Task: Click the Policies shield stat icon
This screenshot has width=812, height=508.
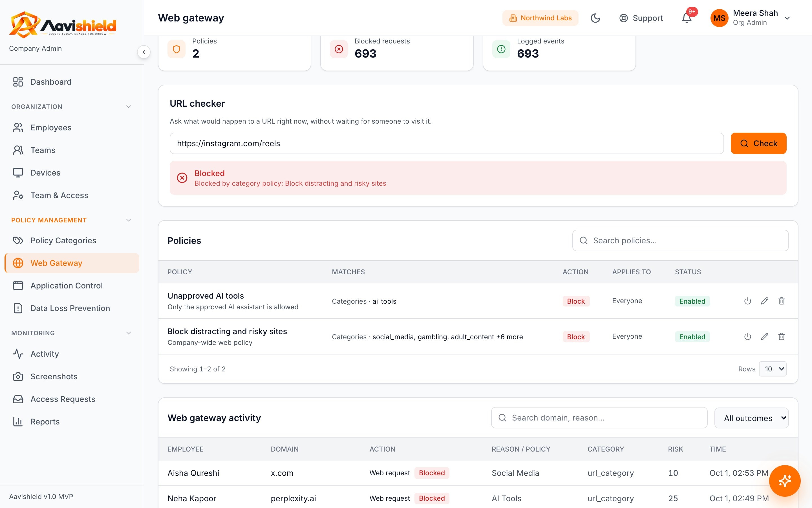Action: point(176,49)
